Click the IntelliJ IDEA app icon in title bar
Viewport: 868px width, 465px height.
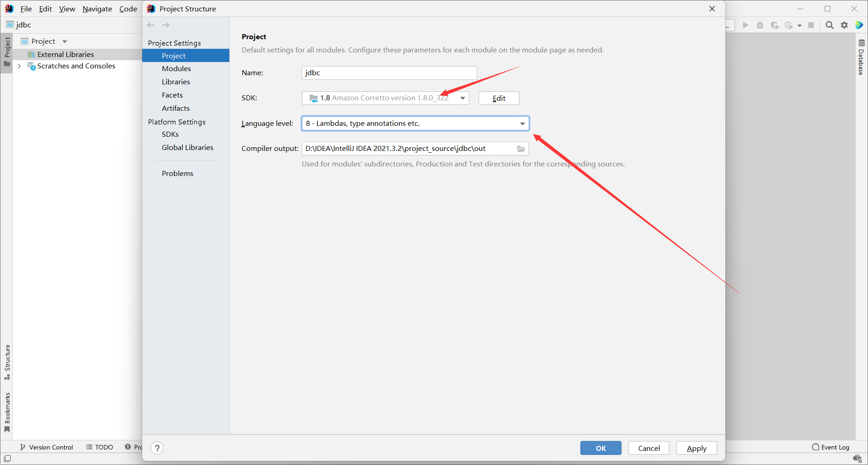(9, 9)
